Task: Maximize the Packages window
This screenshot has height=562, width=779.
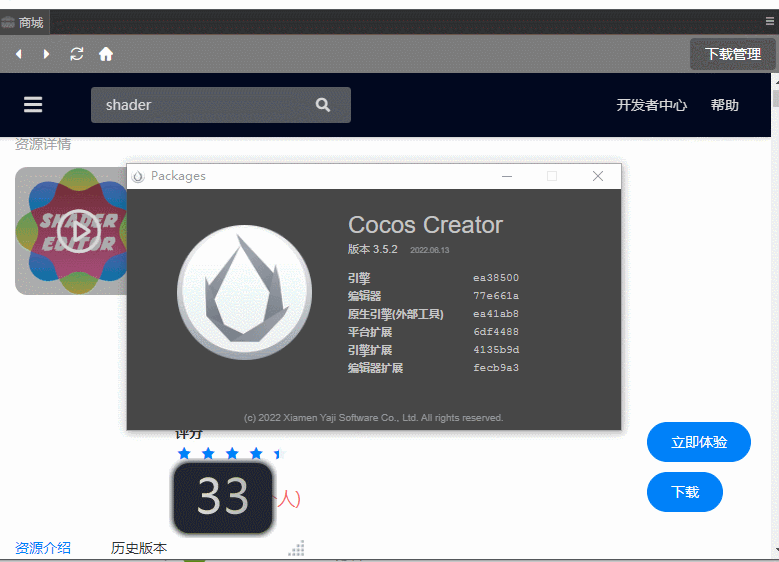Action: 551,176
